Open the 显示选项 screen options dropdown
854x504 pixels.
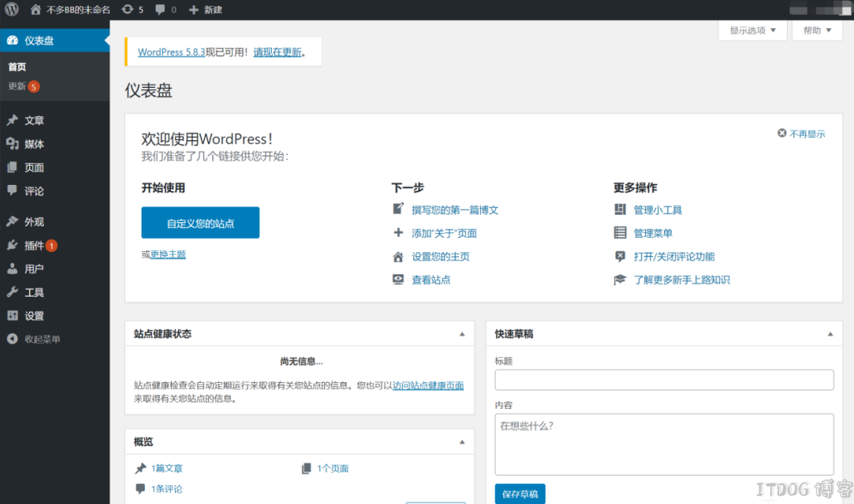click(x=752, y=31)
